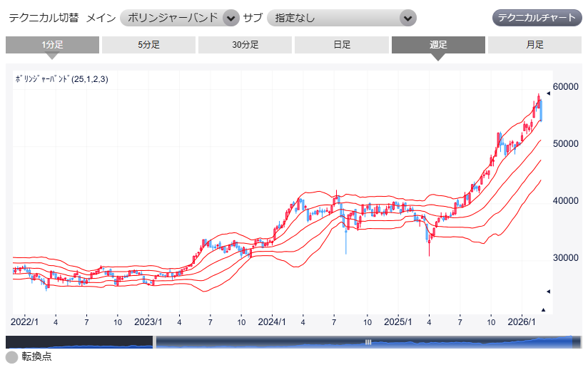Click the 60000 price axis label
Image resolution: width=588 pixels, height=365 pixels.
coord(565,86)
